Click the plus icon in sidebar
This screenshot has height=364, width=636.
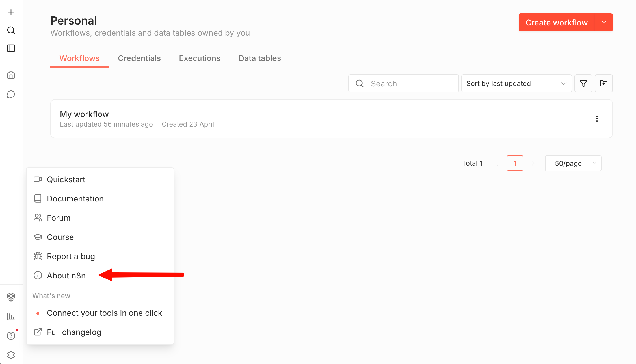pyautogui.click(x=11, y=12)
